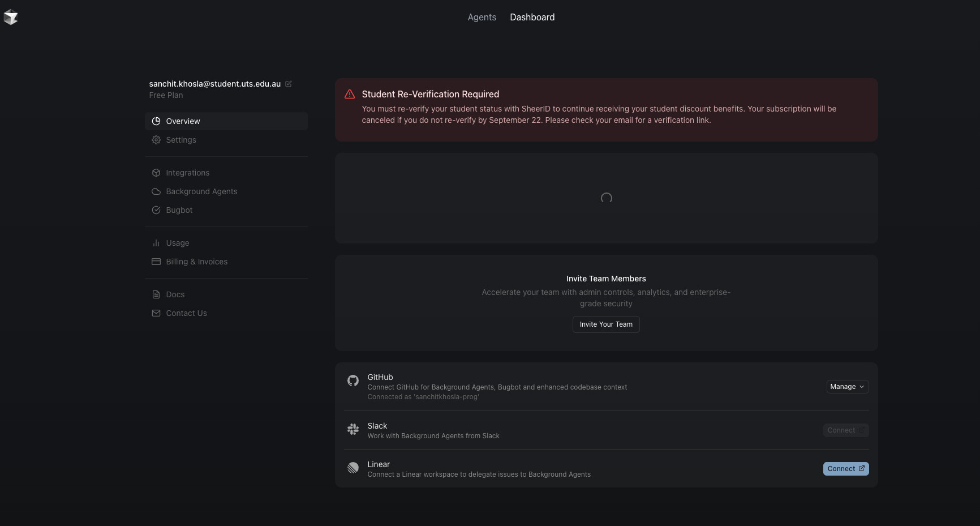Click the Background Agents cloud icon
Image resolution: width=980 pixels, height=526 pixels.
click(x=156, y=191)
